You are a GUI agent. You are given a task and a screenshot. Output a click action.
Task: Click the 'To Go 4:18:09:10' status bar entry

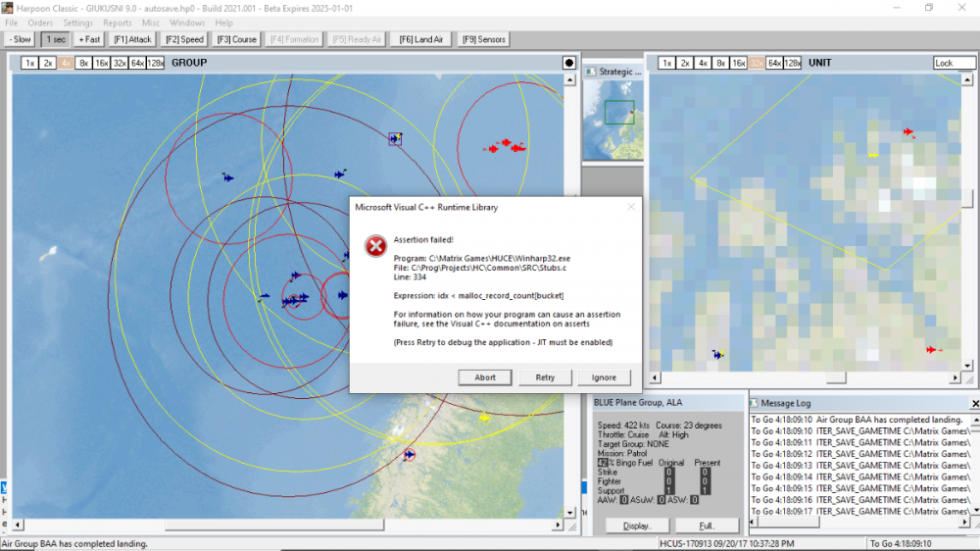[900, 543]
